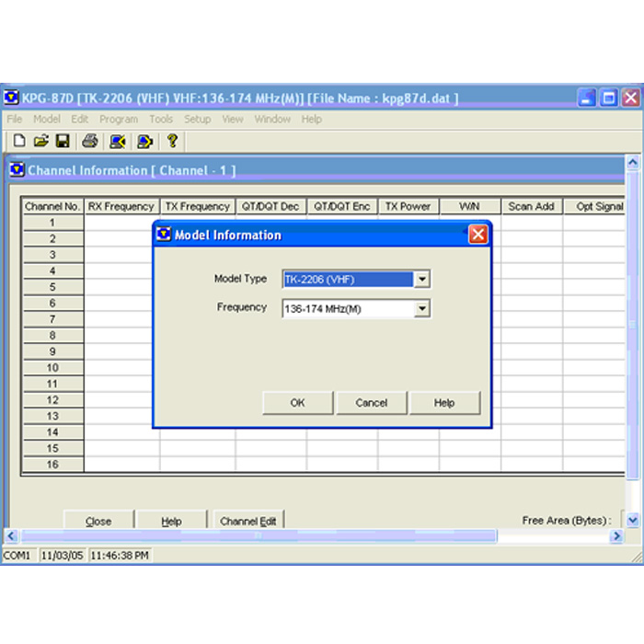Click the Channel Information window icon
This screenshot has height=644, width=644.
point(17,169)
